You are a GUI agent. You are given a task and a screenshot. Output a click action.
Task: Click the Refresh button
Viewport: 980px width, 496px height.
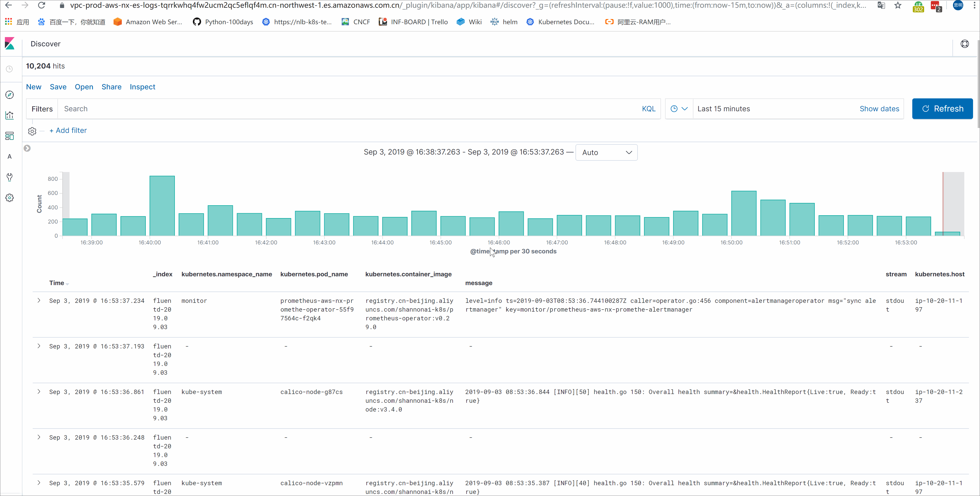pos(942,109)
